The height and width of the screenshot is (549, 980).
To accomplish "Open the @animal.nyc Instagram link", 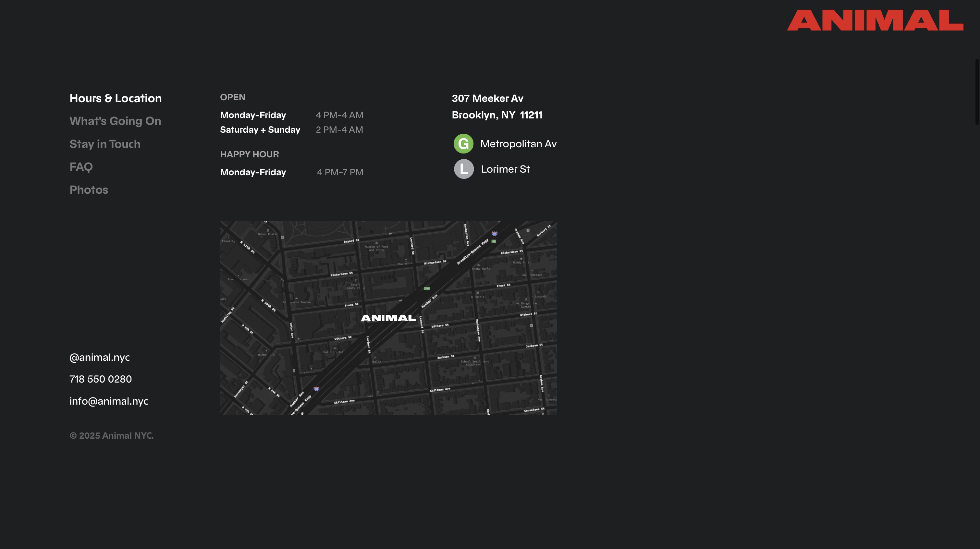I will [100, 357].
